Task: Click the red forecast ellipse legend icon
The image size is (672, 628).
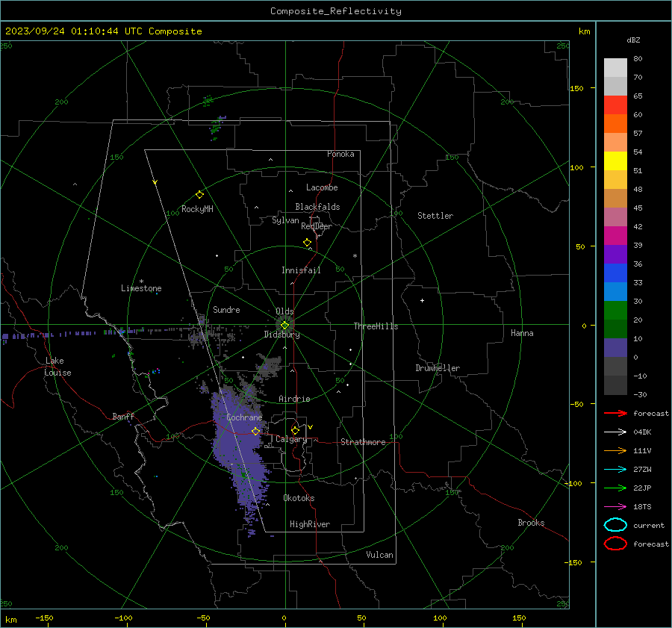Action: click(x=615, y=544)
